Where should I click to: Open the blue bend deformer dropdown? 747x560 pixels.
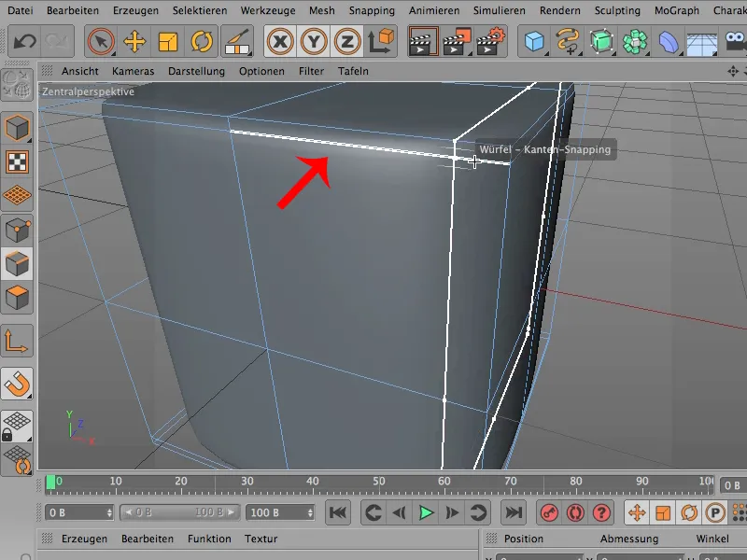[669, 41]
